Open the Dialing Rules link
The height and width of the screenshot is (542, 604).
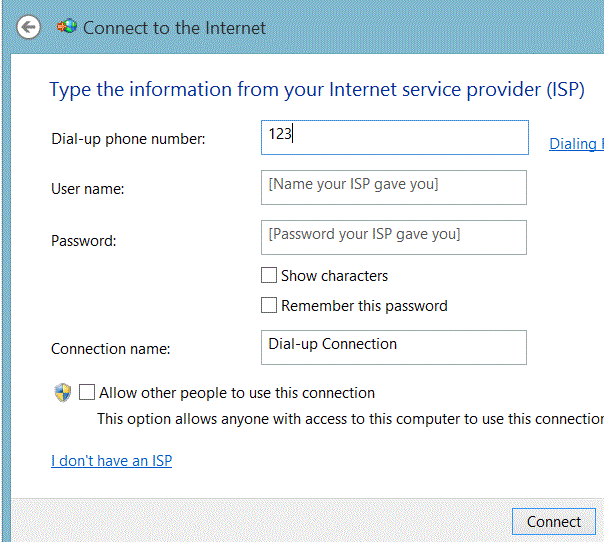(576, 144)
